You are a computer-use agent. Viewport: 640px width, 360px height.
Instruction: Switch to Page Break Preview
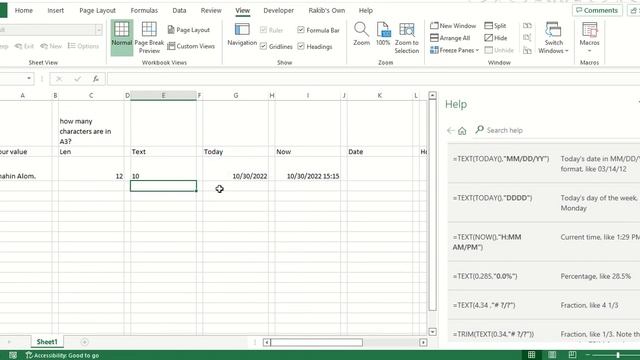[149, 38]
